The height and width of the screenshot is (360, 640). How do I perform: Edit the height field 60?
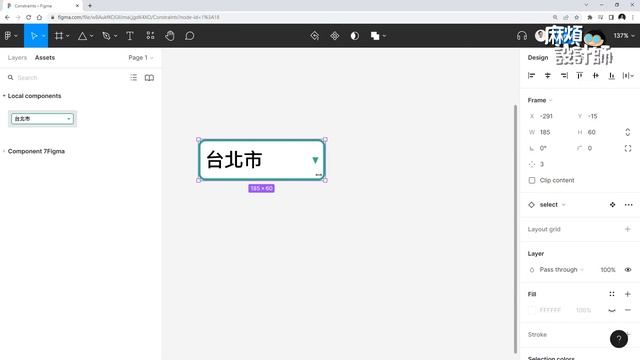[x=597, y=132]
